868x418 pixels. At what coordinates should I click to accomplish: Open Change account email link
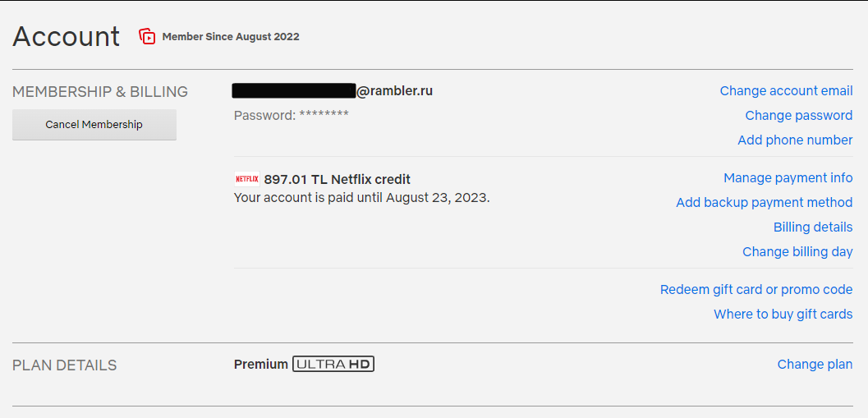[x=786, y=91]
